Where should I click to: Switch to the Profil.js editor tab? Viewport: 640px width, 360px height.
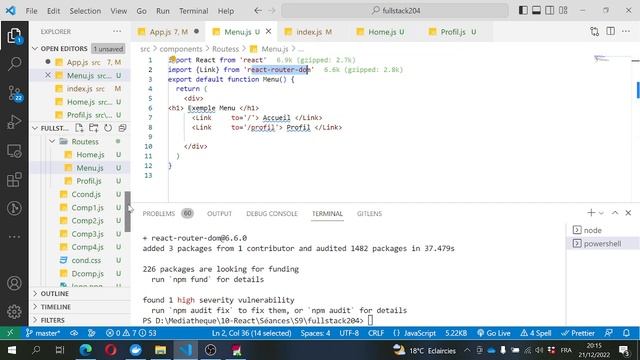[458, 31]
